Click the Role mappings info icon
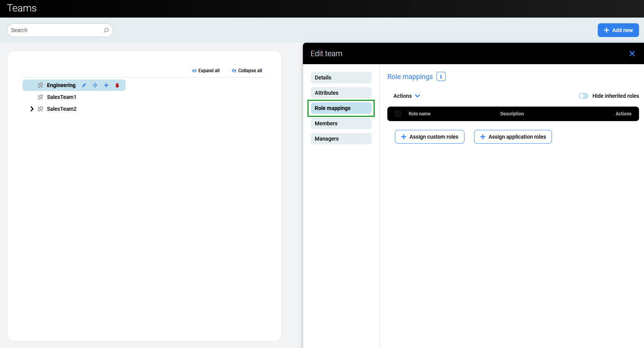644x348 pixels. click(441, 76)
